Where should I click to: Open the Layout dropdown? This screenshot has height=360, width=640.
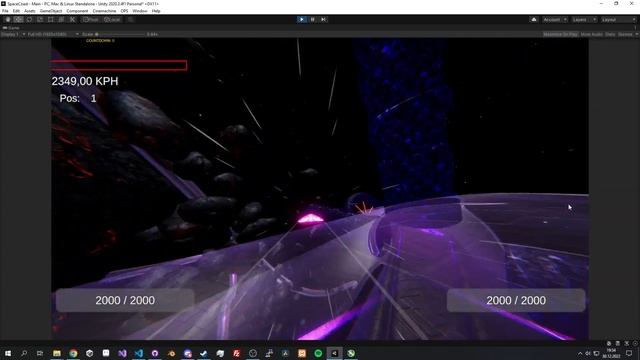618,19
